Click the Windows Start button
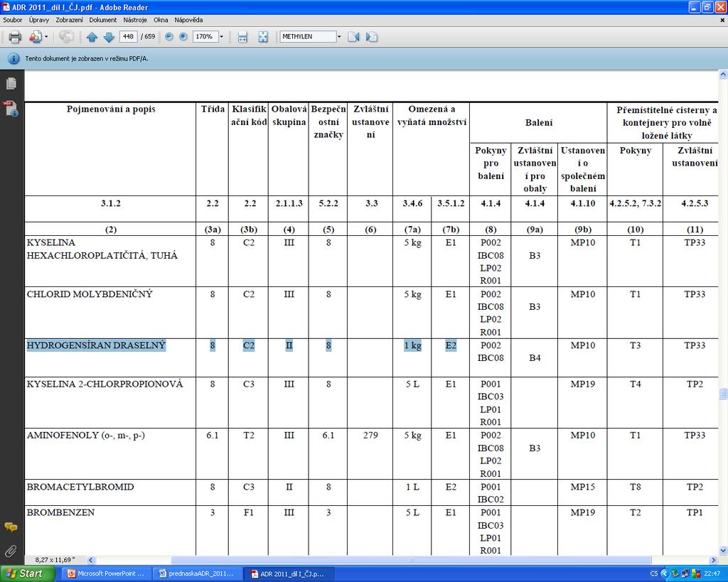This screenshot has height=582, width=728. (x=26, y=573)
